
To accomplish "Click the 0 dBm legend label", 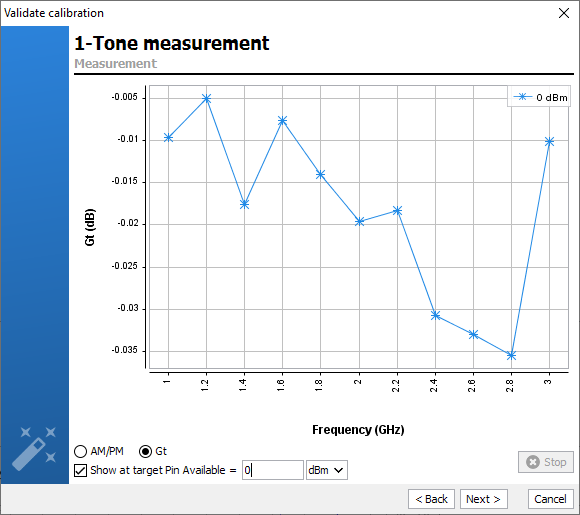I will point(552,98).
